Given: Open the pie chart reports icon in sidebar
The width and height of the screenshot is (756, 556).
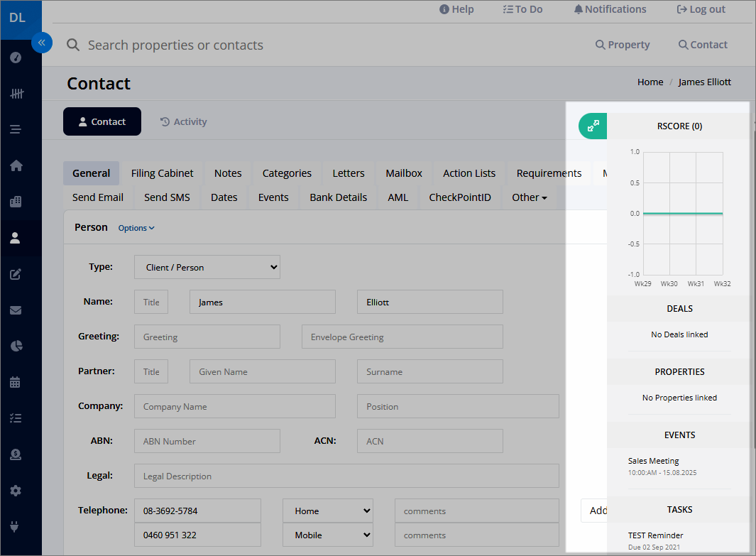Looking at the screenshot, I should tap(16, 346).
